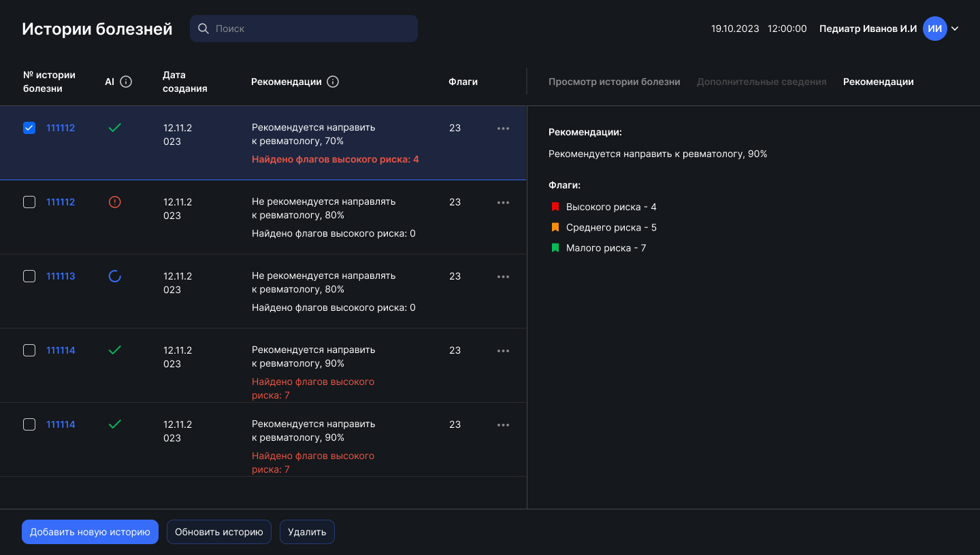
Task: Click the info icon beside Рекомендации header
Action: coord(333,82)
